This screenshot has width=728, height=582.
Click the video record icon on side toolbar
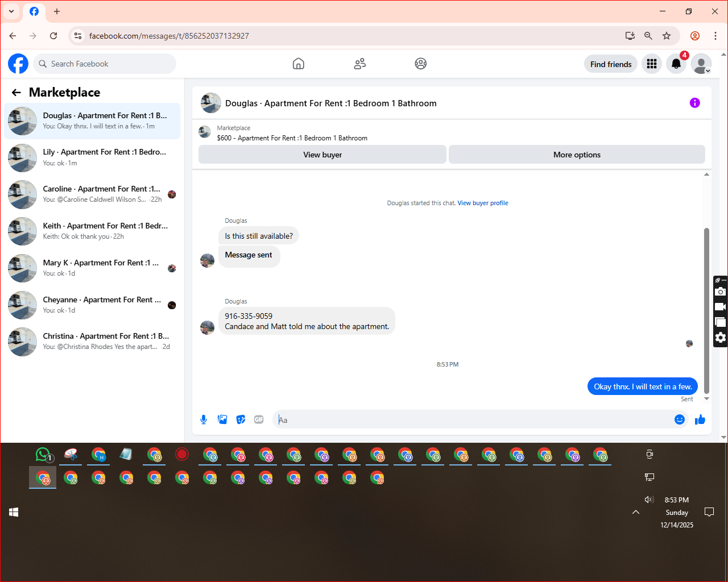pyautogui.click(x=720, y=307)
